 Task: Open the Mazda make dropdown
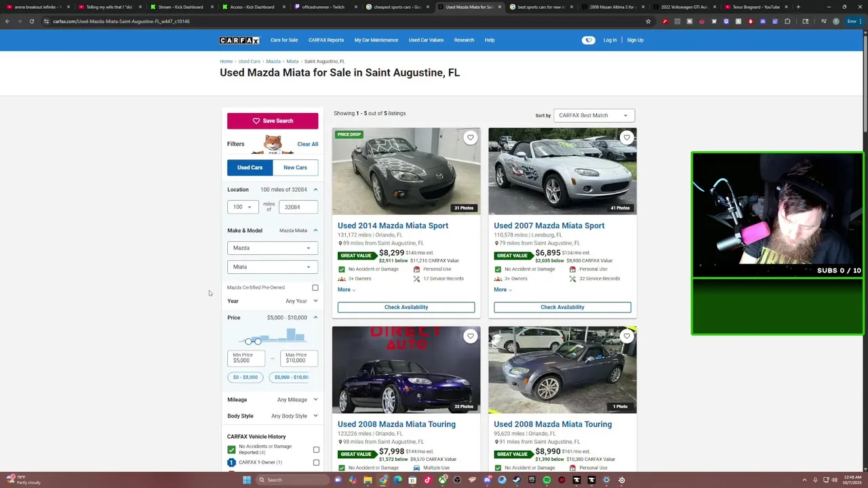(272, 248)
